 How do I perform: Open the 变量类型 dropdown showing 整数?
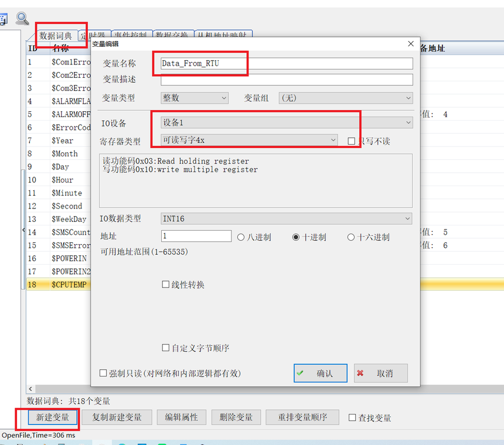[195, 98]
